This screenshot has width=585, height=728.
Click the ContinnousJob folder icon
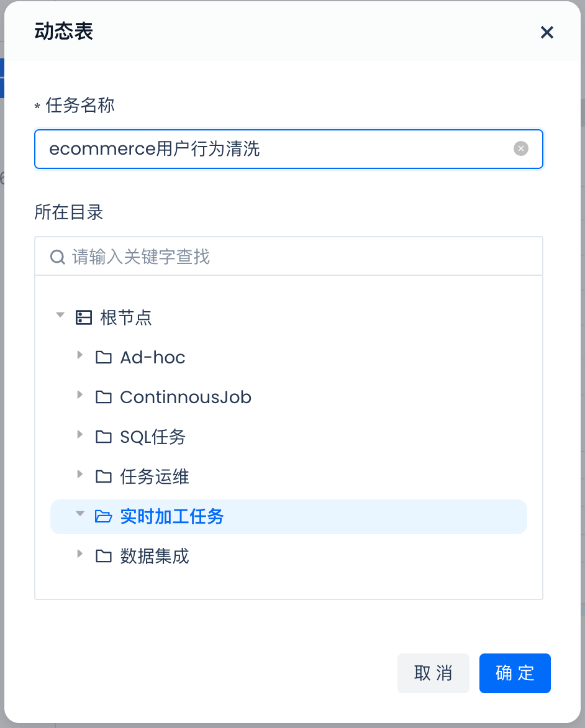click(103, 397)
